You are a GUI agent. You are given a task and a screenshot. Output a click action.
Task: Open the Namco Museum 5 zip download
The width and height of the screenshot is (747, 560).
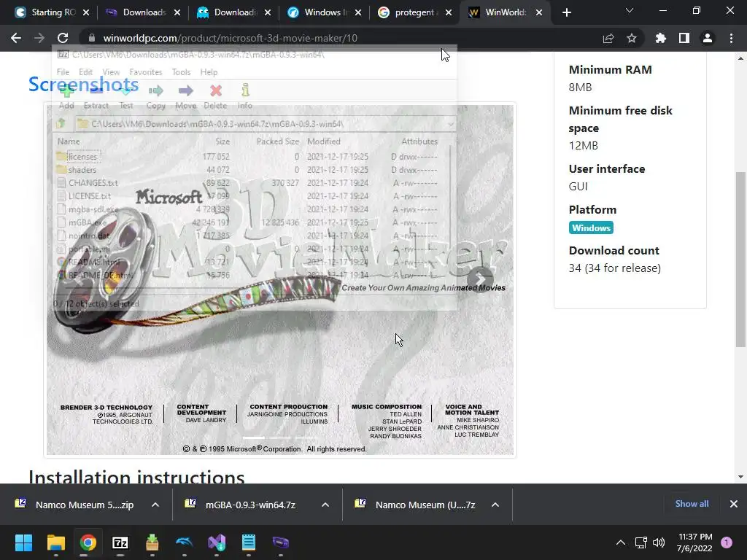[75, 505]
